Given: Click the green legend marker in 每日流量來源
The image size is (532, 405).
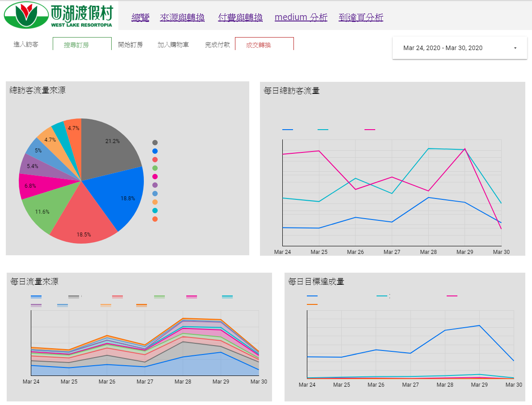Looking at the screenshot, I should point(159,296).
